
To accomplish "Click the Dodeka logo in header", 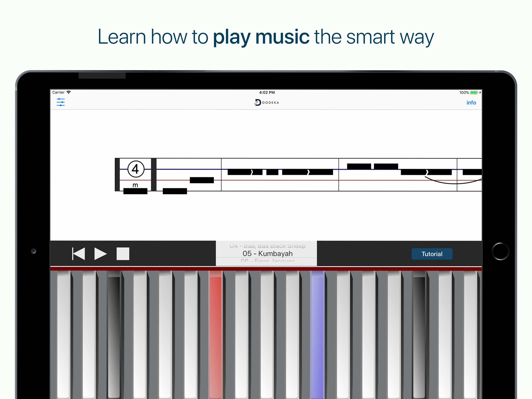I will click(x=266, y=102).
